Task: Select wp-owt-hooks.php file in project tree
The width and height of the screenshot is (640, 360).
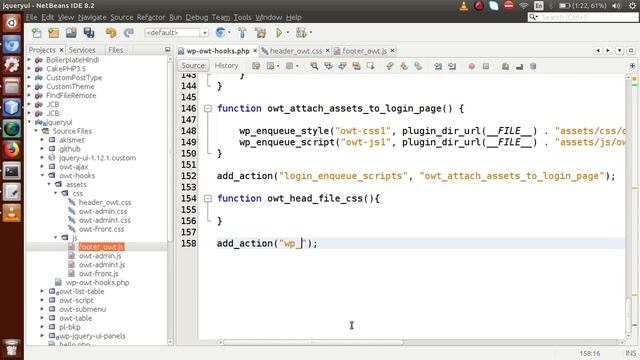Action: (97, 282)
